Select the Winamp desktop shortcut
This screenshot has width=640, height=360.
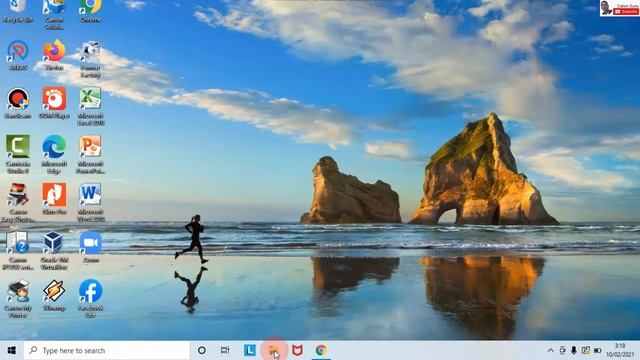[54, 296]
